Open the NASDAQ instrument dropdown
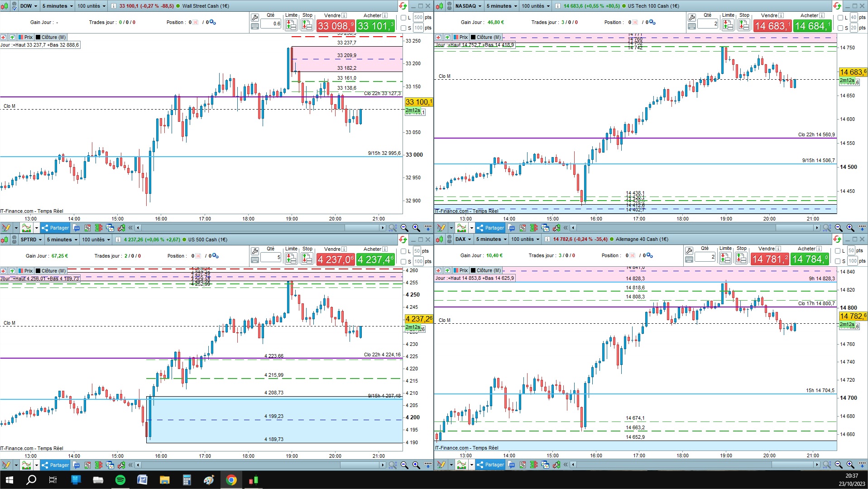 tap(468, 6)
